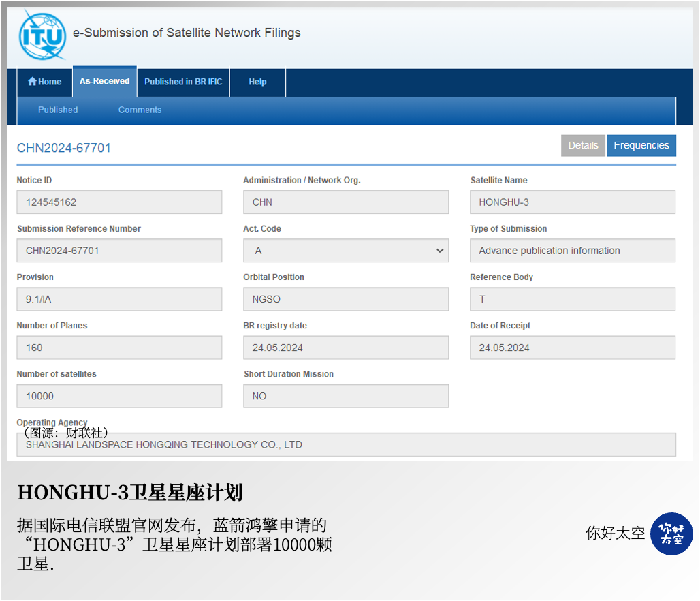
Task: Click the Administration field showing CHN
Action: coord(346,202)
